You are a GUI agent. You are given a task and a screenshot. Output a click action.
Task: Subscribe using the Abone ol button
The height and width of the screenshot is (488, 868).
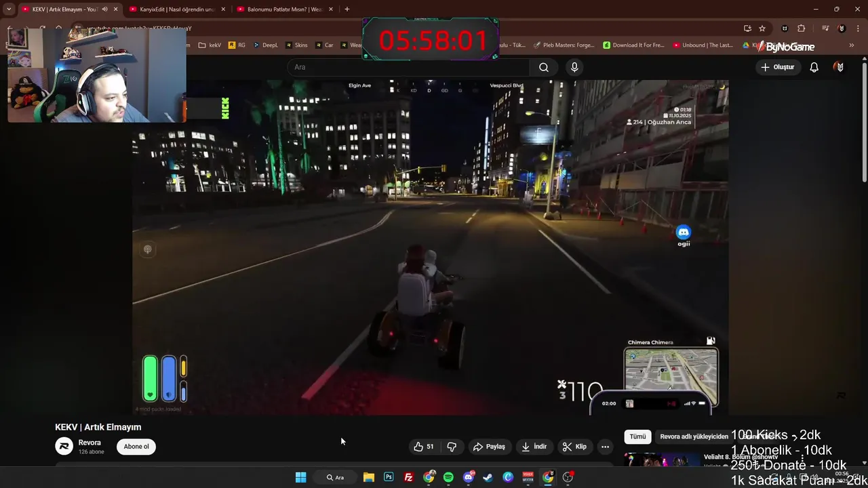coord(136,447)
